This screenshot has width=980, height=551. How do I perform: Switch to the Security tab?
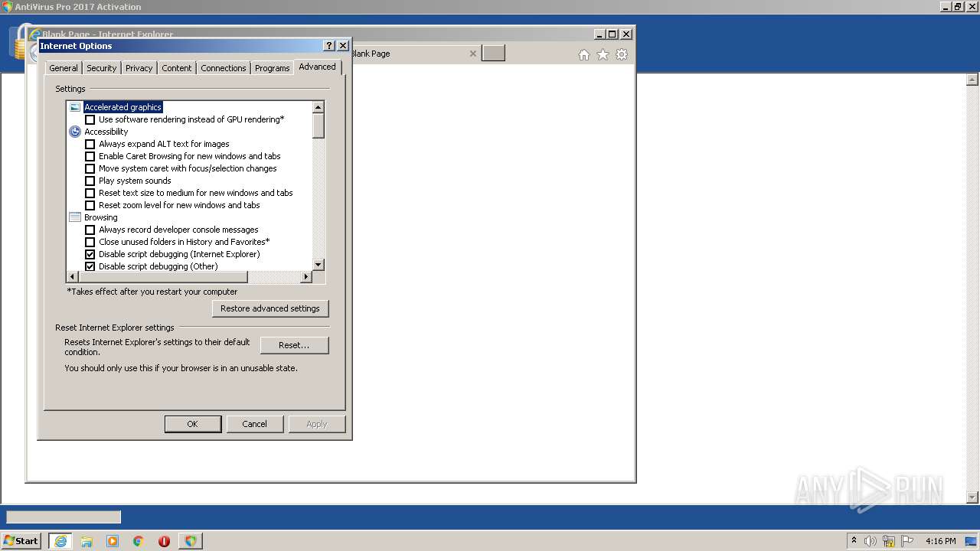pyautogui.click(x=101, y=68)
